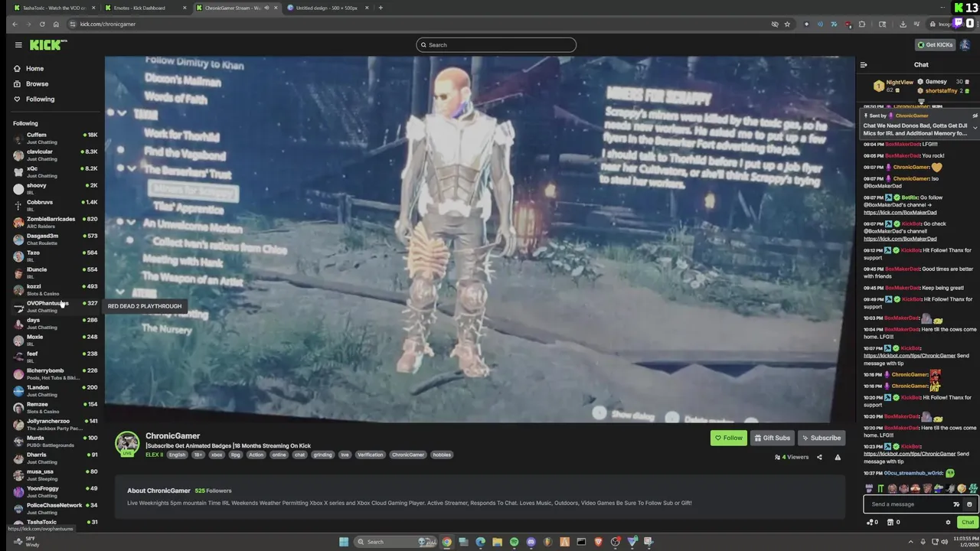The width and height of the screenshot is (980, 551).
Task: Open the weather widget in taskbar
Action: pos(28,542)
